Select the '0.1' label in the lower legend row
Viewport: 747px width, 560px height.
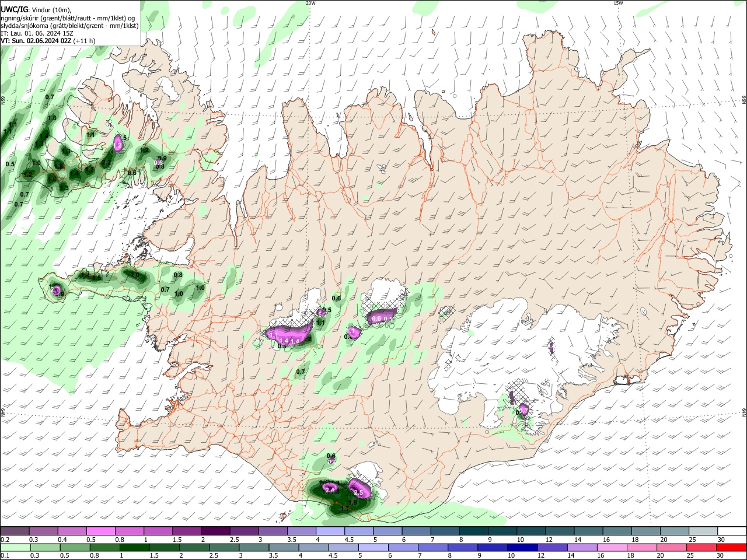coord(6,556)
